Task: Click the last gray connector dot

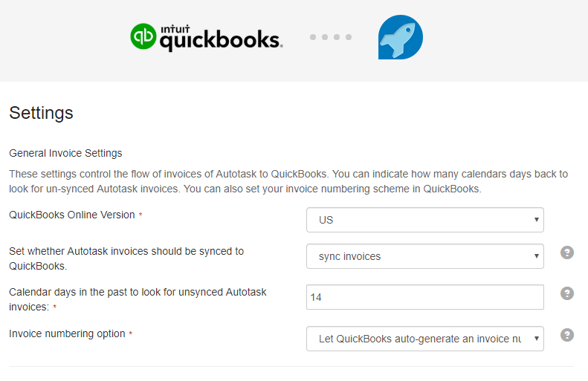Action: click(x=349, y=37)
